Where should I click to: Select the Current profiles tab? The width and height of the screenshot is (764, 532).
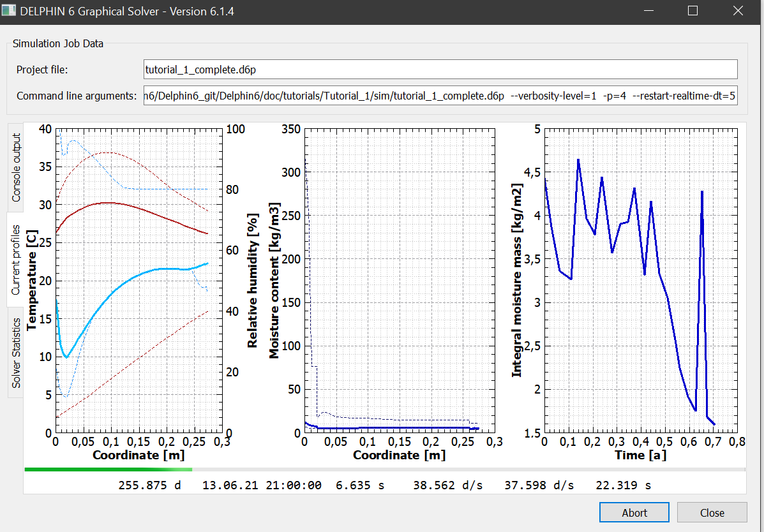tap(15, 260)
